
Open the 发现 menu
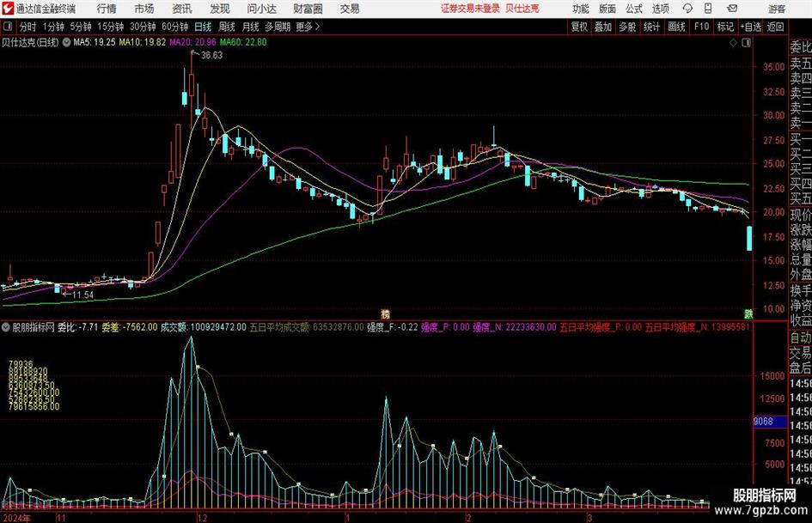(220, 9)
